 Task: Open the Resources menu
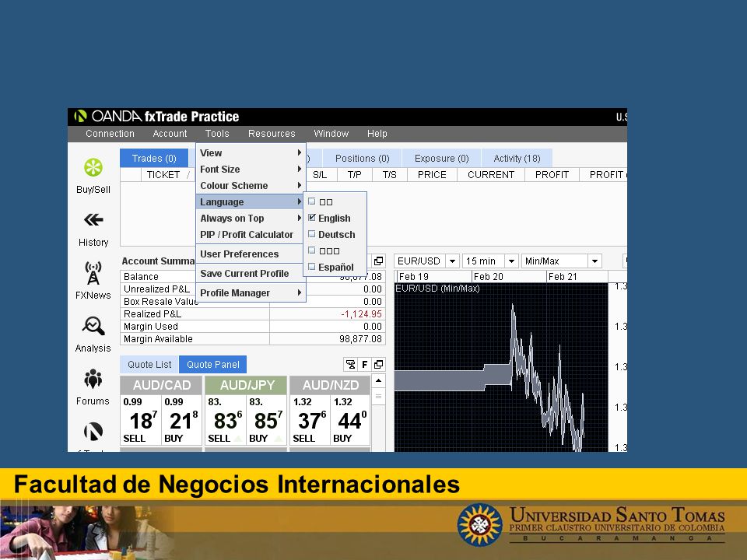[272, 133]
